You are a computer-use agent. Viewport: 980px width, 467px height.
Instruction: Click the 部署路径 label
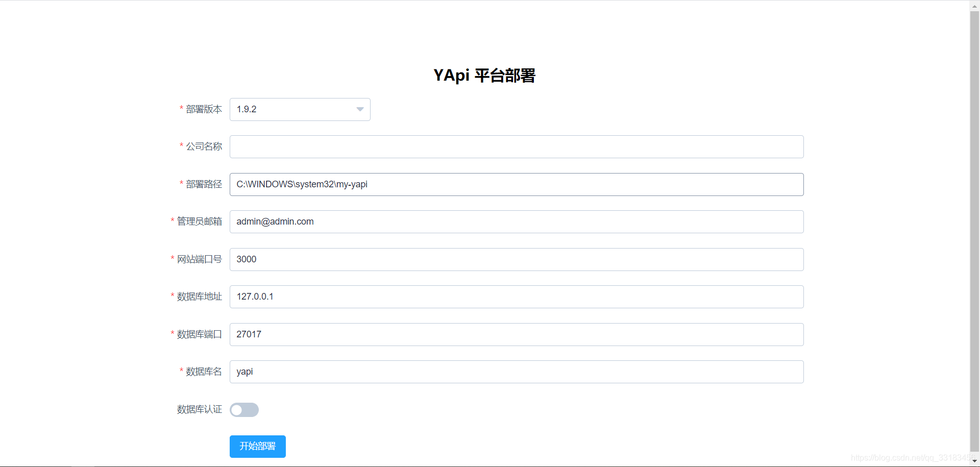204,184
